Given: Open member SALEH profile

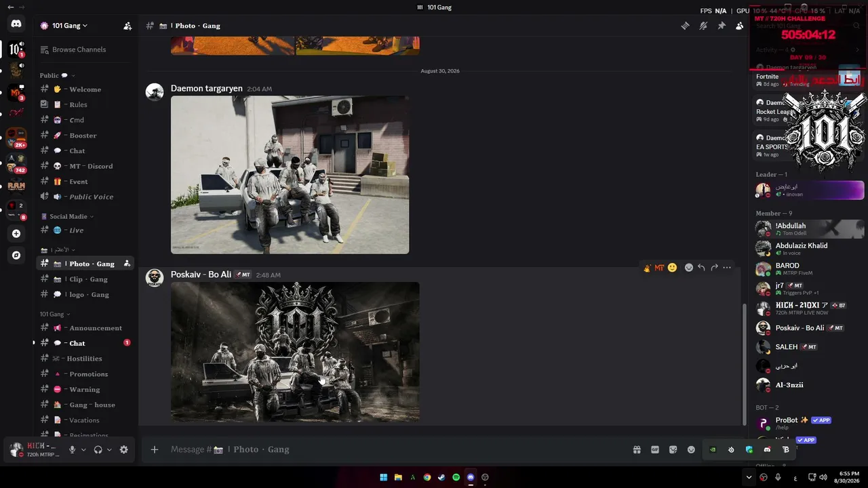Looking at the screenshot, I should [810, 347].
